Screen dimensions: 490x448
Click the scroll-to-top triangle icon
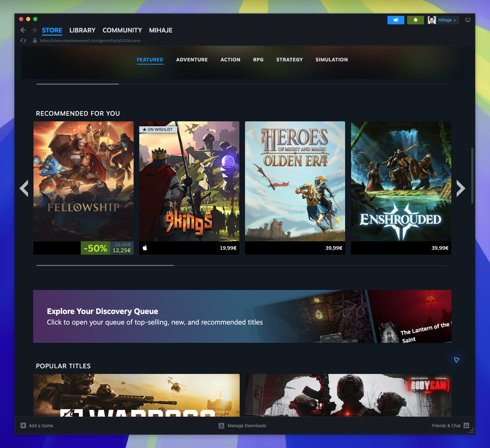[457, 360]
